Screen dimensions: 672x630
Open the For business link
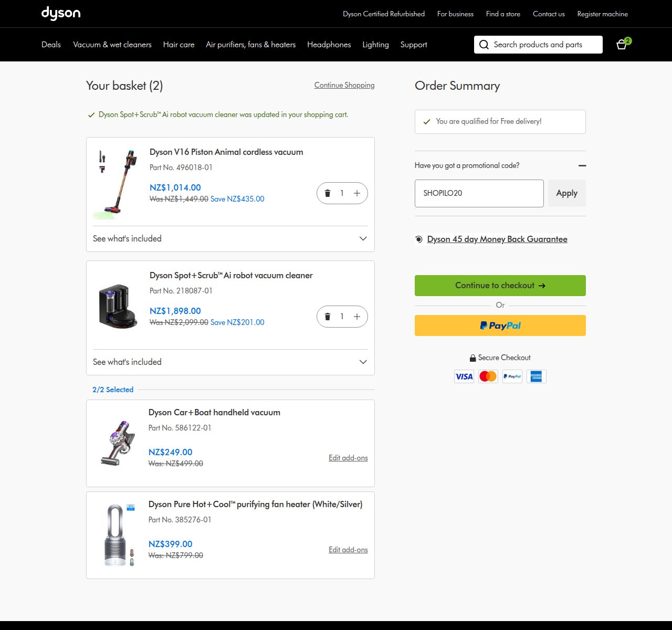(x=455, y=14)
